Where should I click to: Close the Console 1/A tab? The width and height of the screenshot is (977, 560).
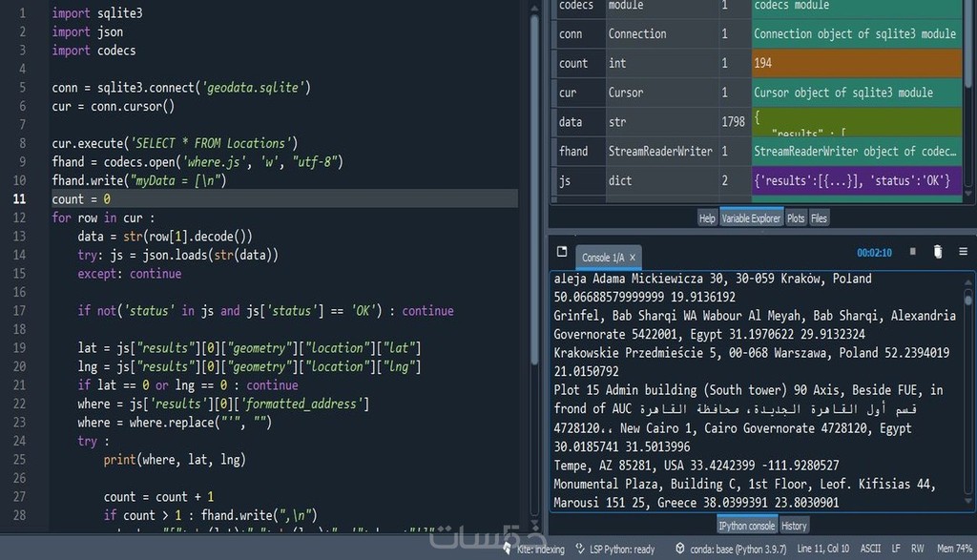coord(633,258)
